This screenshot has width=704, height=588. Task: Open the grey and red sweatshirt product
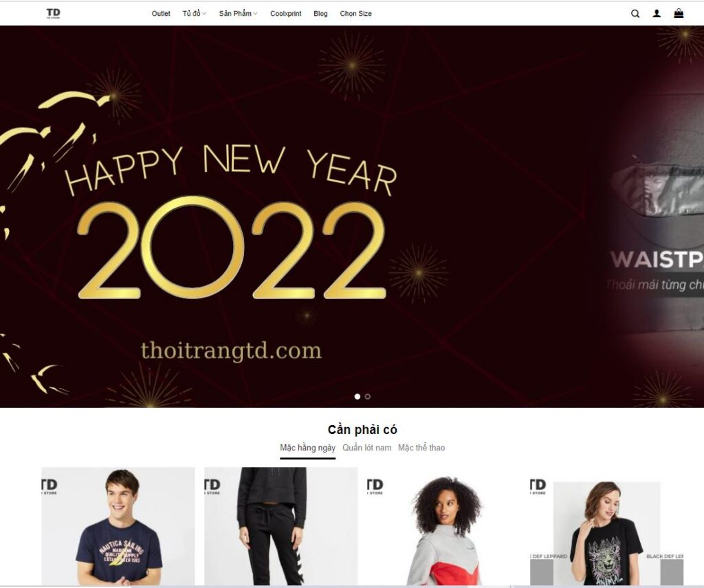click(x=444, y=526)
